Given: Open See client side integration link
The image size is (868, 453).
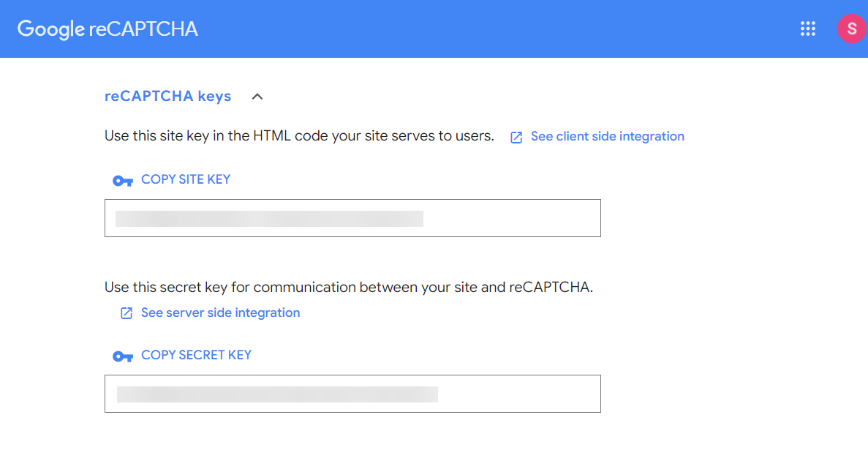Looking at the screenshot, I should (x=607, y=136).
